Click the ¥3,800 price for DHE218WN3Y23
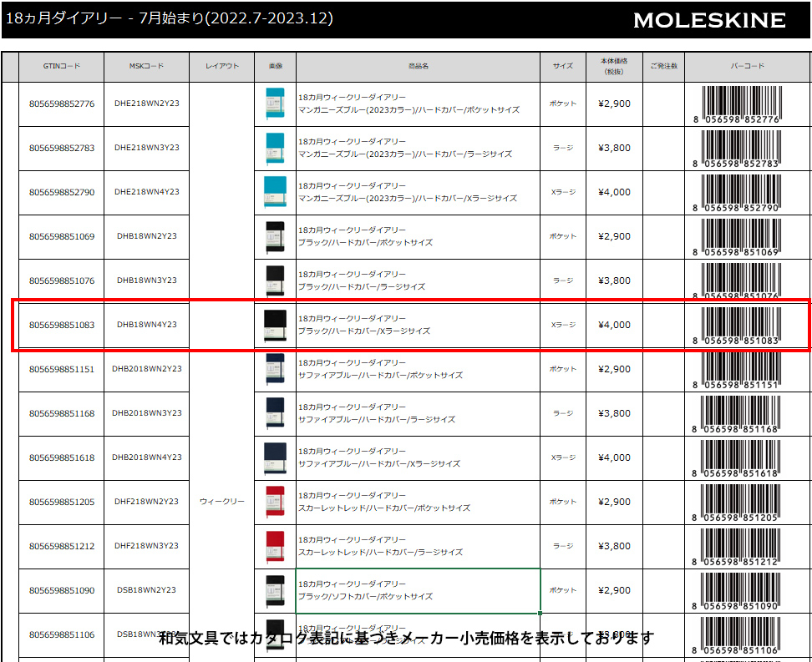This screenshot has height=662, width=812. pyautogui.click(x=614, y=148)
